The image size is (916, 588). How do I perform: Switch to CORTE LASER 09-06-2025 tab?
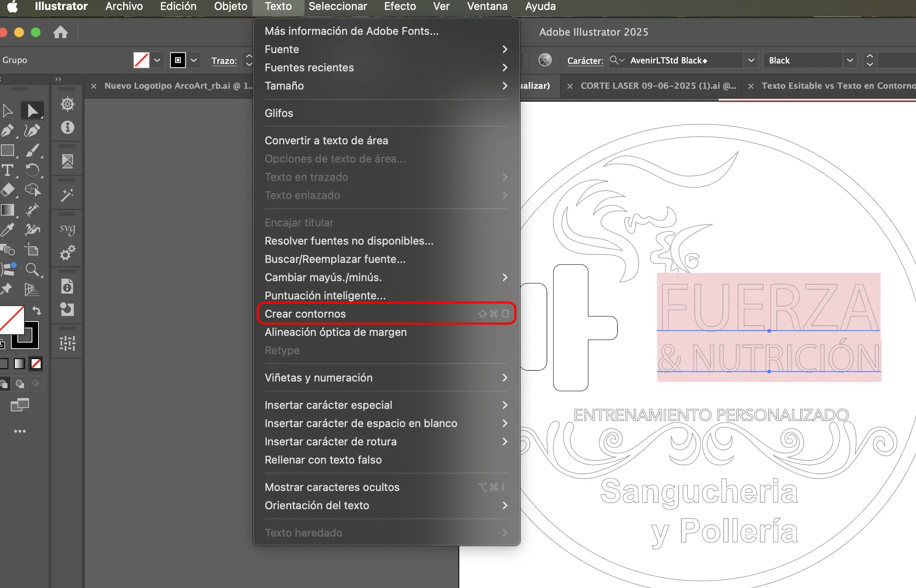click(658, 86)
